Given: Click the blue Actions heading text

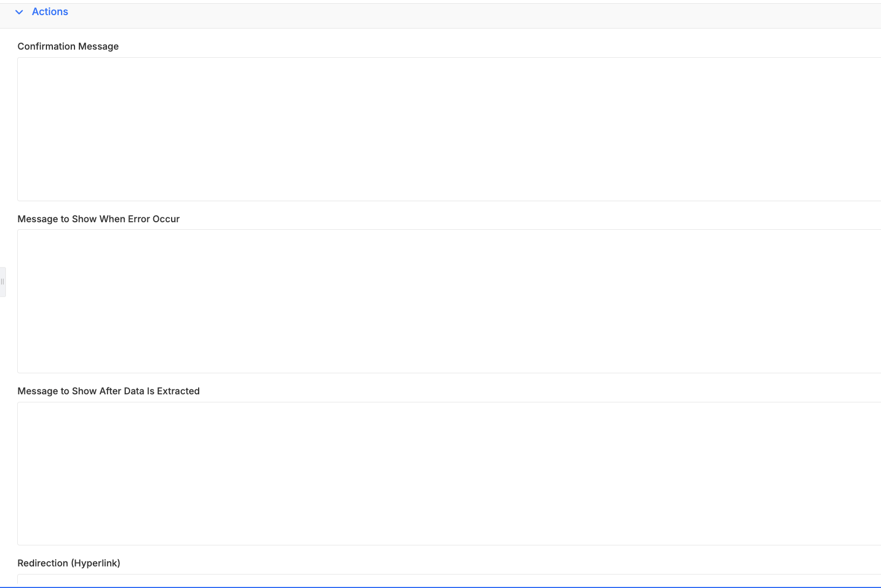Looking at the screenshot, I should point(50,12).
